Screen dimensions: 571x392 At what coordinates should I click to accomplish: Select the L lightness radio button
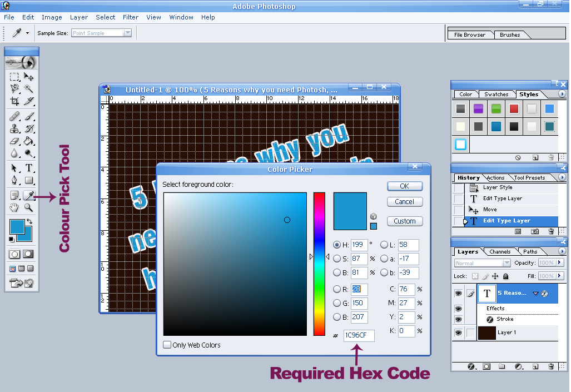click(x=384, y=245)
